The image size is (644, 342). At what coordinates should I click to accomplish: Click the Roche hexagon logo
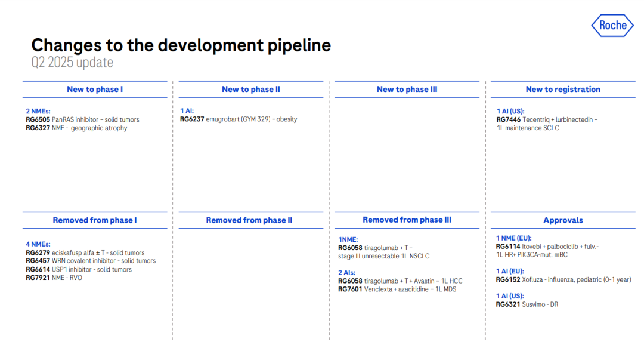click(612, 26)
